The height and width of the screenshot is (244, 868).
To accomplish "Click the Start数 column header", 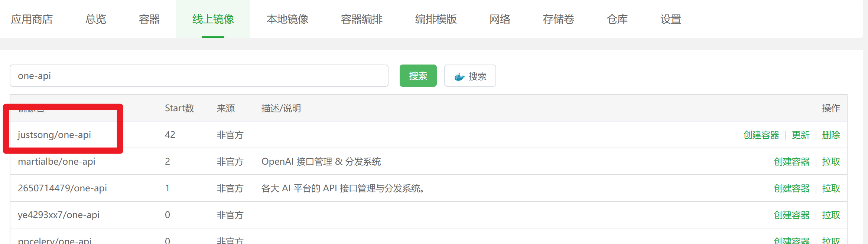I will 179,108.
